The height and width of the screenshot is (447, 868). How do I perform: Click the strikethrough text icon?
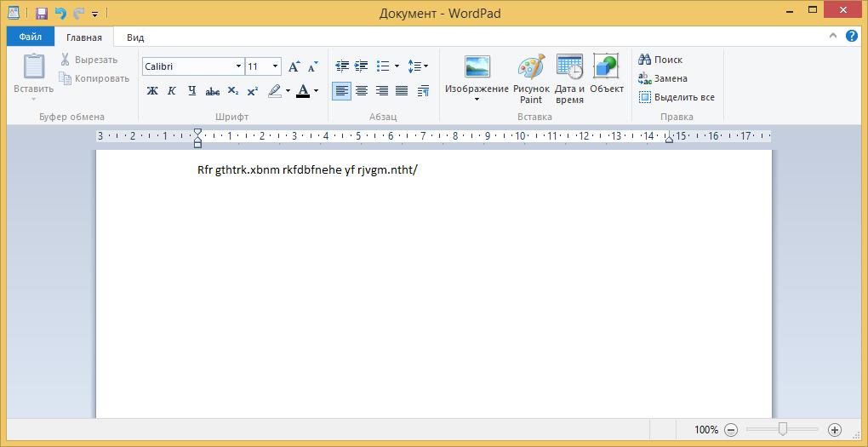click(213, 91)
